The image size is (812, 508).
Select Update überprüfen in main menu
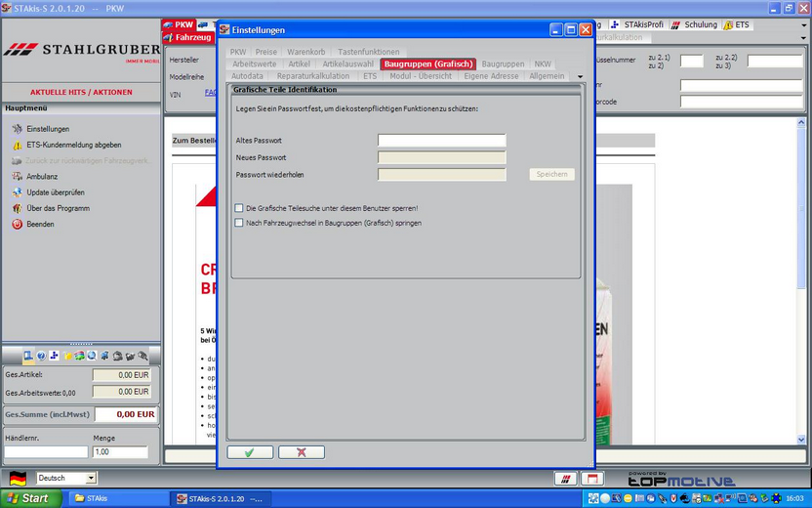(x=56, y=192)
